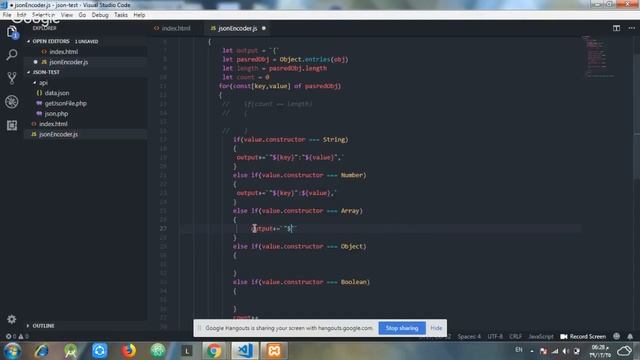Click the feedback smiley in status bar
Viewport: 640px width, 360px height.
coord(616,336)
